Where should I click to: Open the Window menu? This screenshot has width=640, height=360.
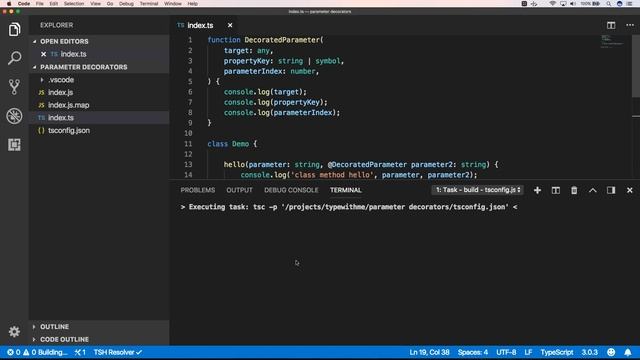click(x=173, y=4)
